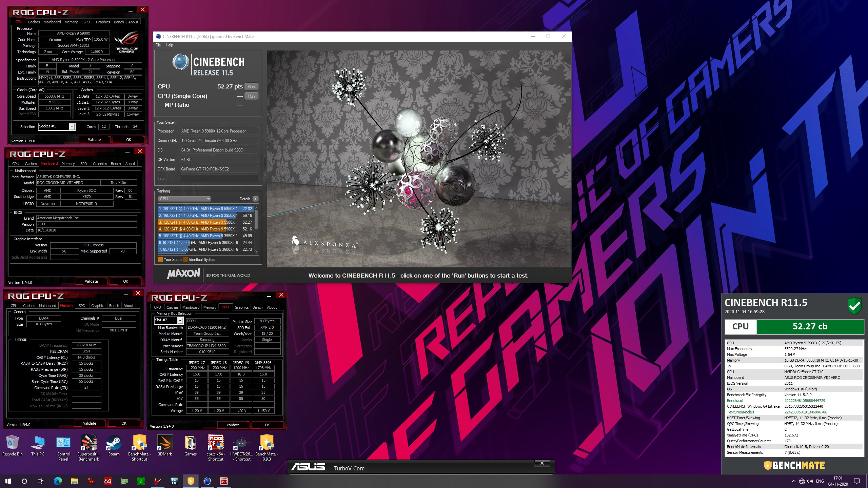Open the volume control in the system tray
The height and width of the screenshot is (488, 868).
click(810, 481)
